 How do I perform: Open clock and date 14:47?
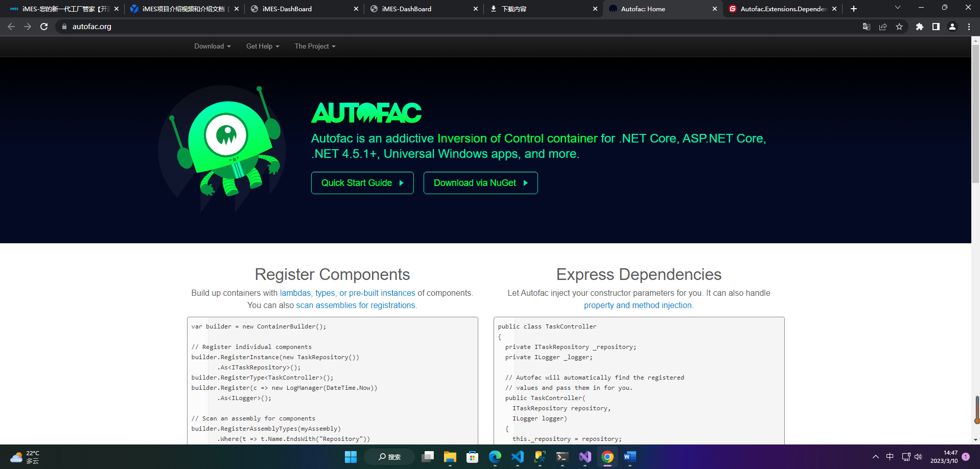944,457
